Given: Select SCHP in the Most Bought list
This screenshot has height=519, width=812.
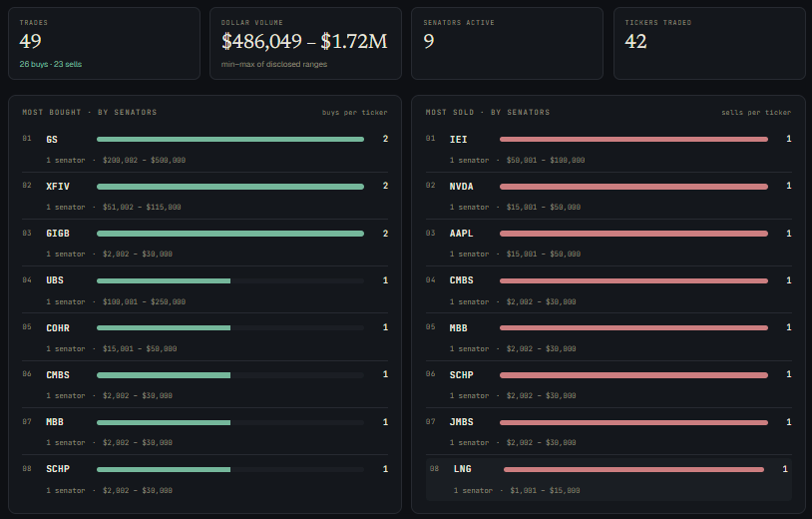Looking at the screenshot, I should (205, 479).
